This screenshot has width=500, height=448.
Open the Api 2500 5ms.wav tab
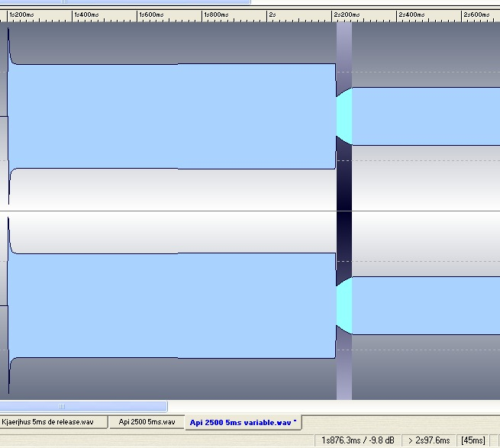147,421
